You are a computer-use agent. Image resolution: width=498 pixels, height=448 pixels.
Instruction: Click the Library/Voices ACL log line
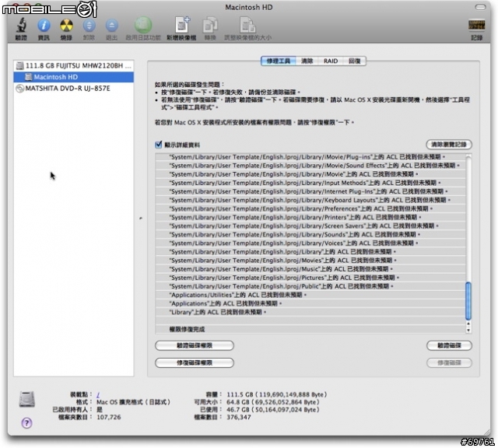click(x=310, y=243)
